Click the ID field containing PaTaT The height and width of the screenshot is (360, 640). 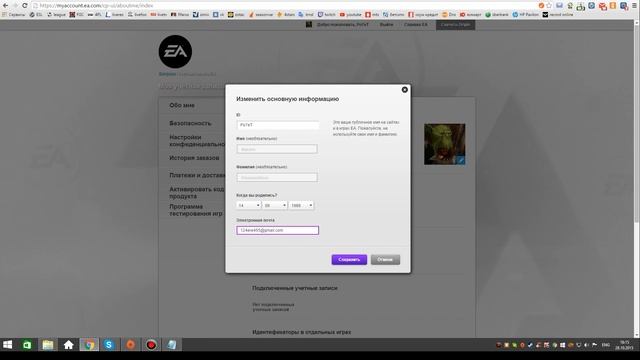[278, 125]
